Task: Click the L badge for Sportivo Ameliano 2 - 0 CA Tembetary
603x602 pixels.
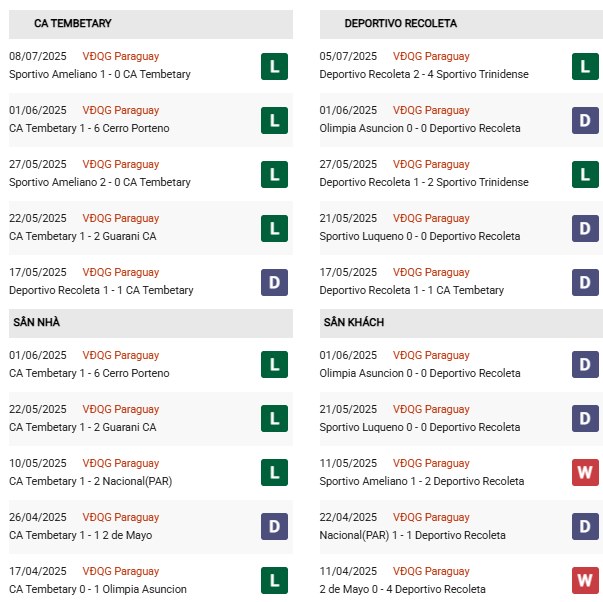Action: (274, 175)
